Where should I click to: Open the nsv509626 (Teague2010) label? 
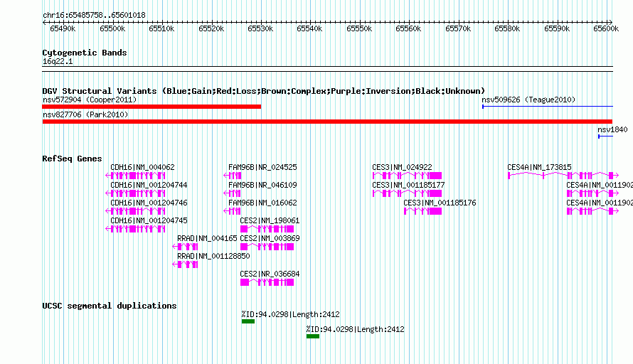pyautogui.click(x=528, y=100)
